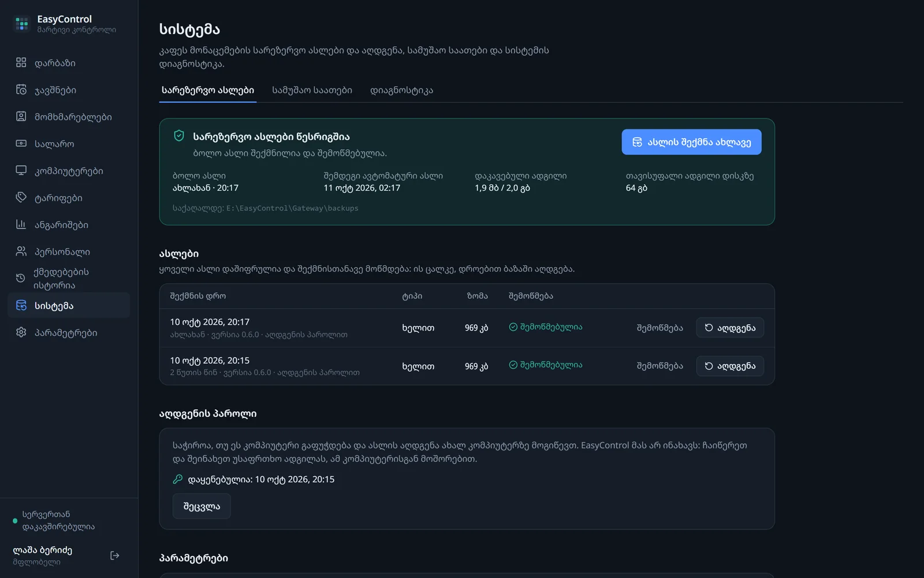The height and width of the screenshot is (578, 924).
Task: Open პარამეტრები gear icon
Action: tap(21, 332)
